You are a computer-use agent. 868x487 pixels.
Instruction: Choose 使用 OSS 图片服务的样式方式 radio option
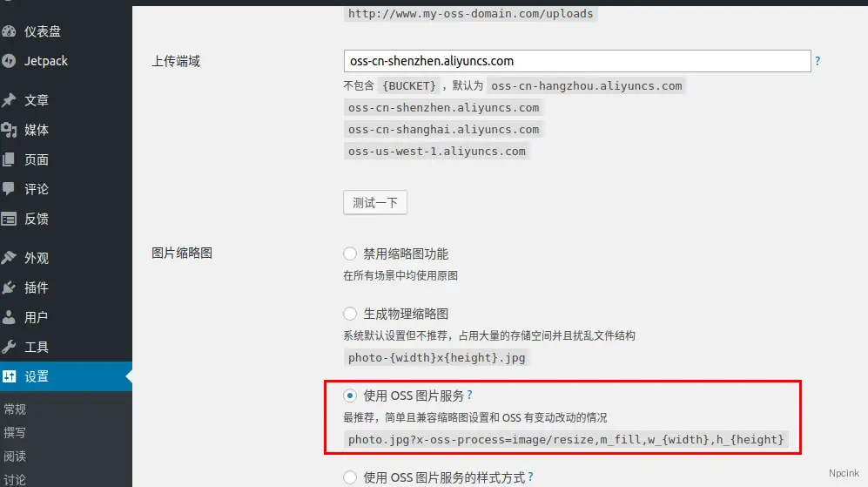click(350, 477)
